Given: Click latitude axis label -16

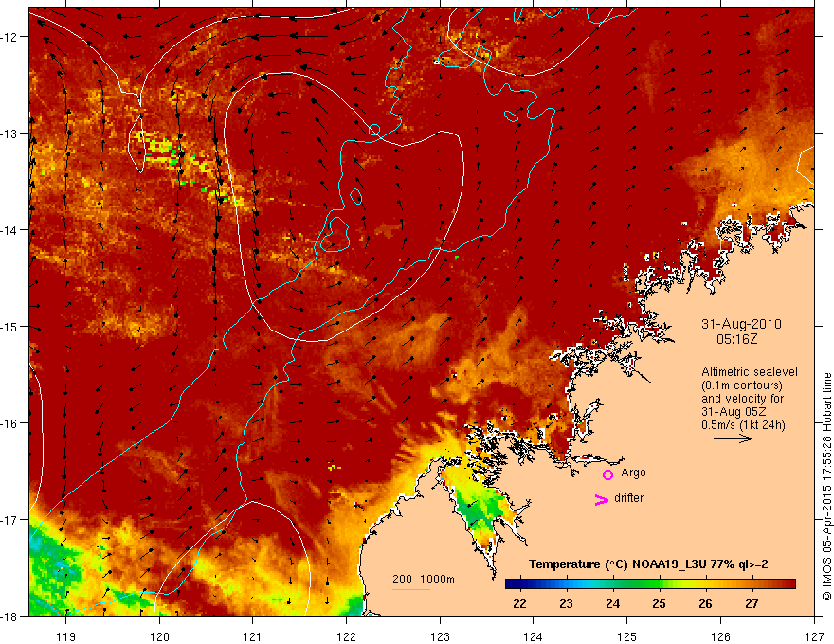Looking at the screenshot, I should [9, 423].
